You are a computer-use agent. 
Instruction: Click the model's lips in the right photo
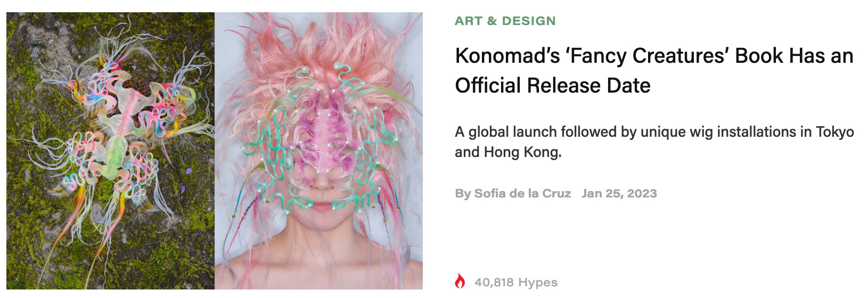pos(321,205)
